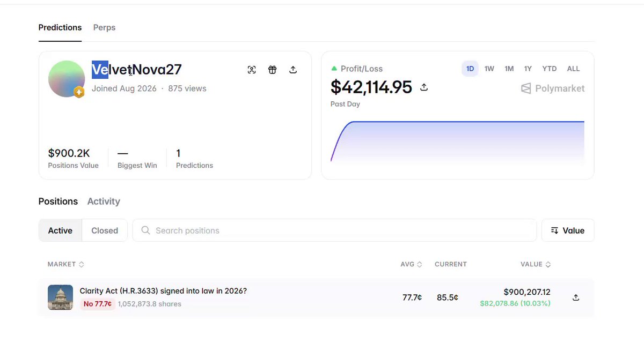Sort by the AVG column arrows
The height and width of the screenshot is (343, 644).
[x=420, y=264]
